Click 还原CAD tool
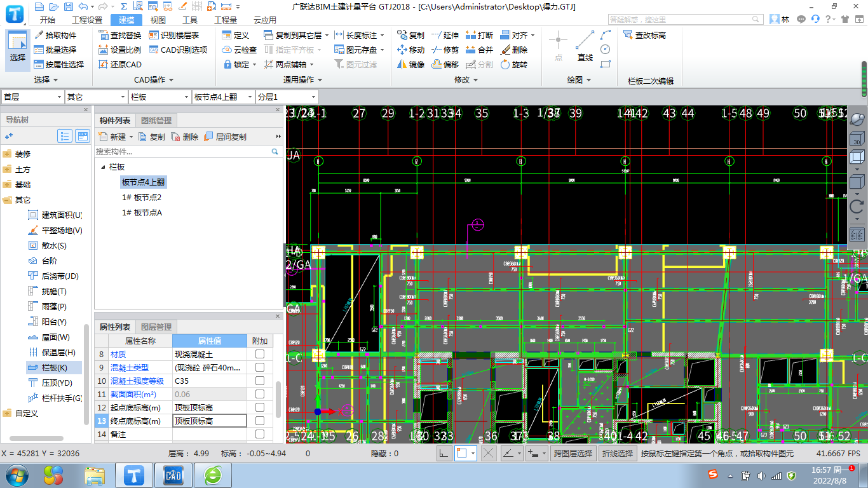This screenshot has height=488, width=868. tap(120, 64)
